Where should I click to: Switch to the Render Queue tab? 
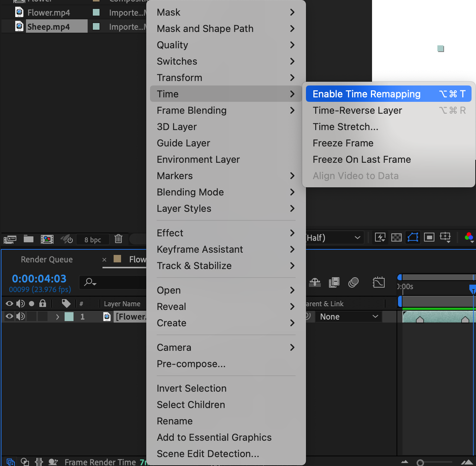(47, 259)
